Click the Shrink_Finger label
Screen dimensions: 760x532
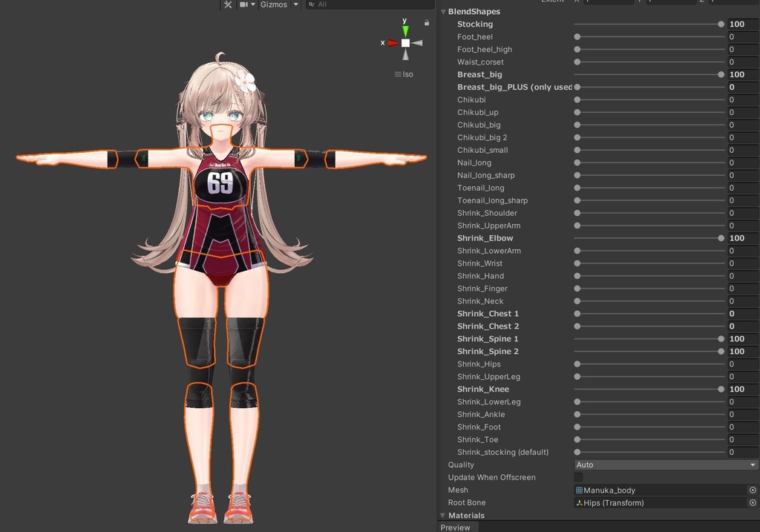(x=482, y=289)
